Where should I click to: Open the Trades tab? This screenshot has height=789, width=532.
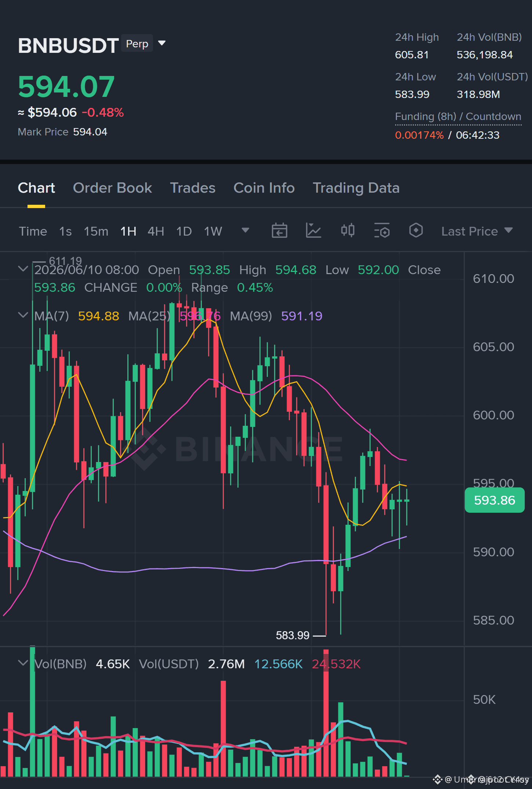click(193, 188)
